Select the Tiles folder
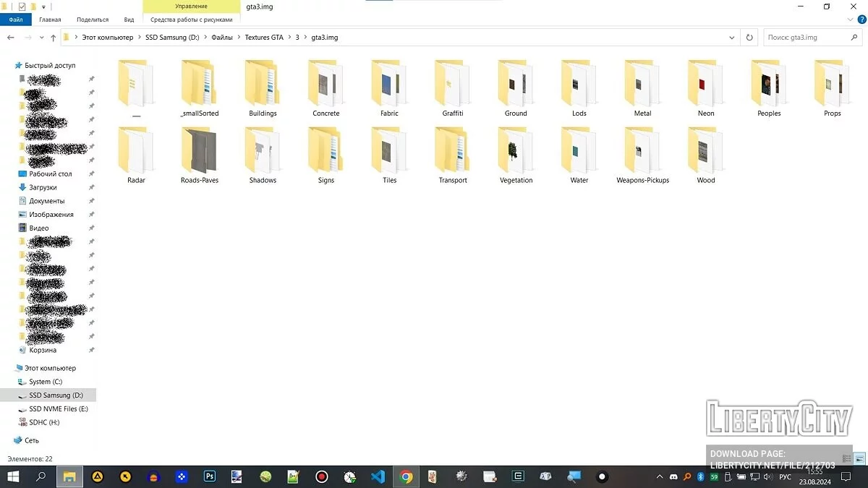868x488 pixels. pos(389,155)
